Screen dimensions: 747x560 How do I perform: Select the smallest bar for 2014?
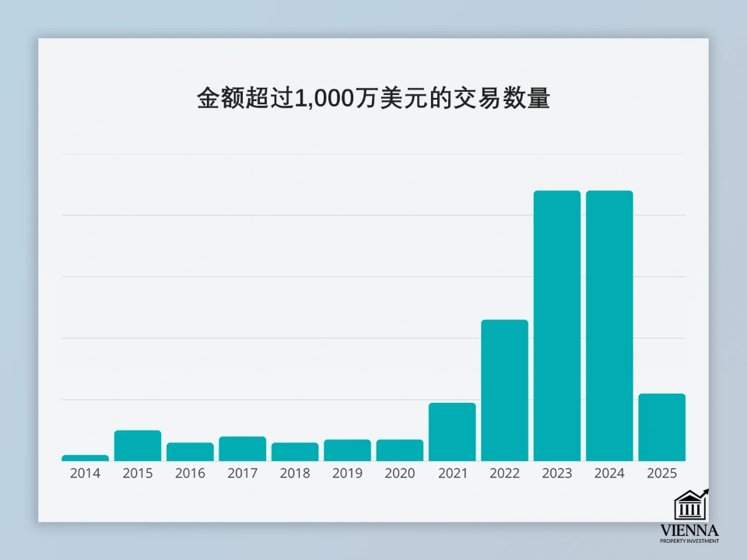pyautogui.click(x=85, y=457)
